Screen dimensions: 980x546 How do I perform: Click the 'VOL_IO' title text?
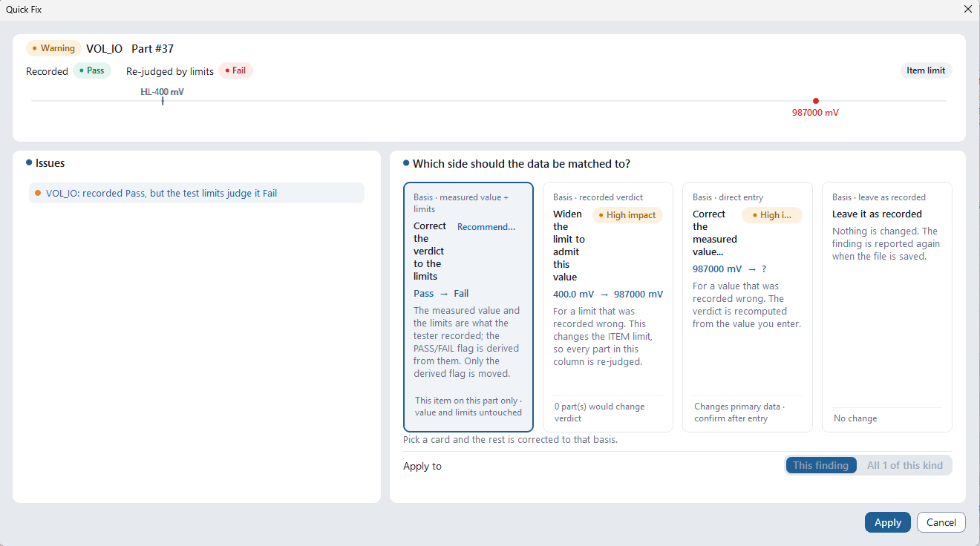(104, 49)
